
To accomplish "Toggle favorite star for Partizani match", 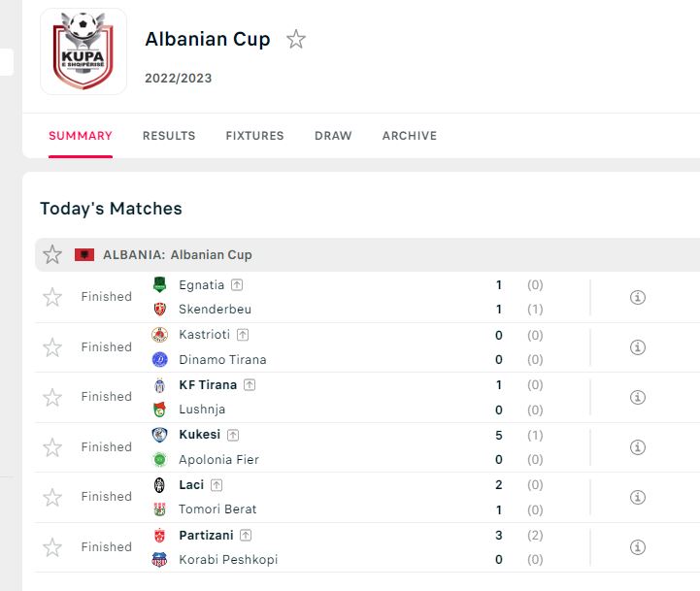I will pyautogui.click(x=52, y=547).
